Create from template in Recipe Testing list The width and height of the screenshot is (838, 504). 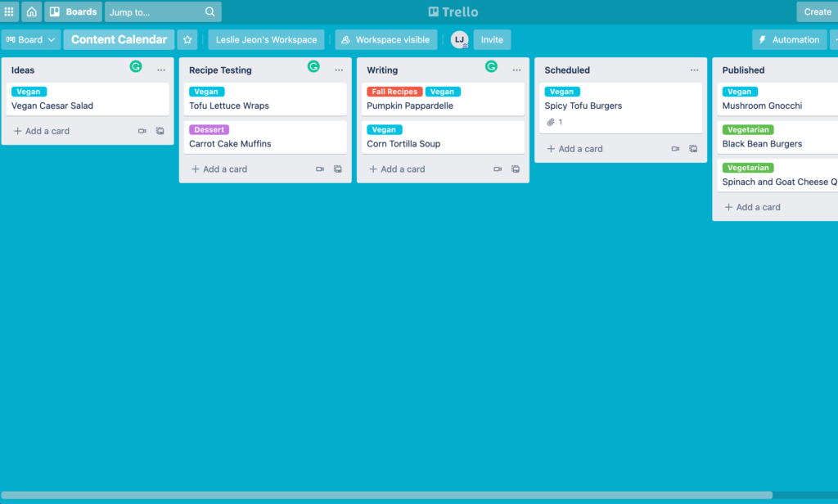click(x=338, y=169)
